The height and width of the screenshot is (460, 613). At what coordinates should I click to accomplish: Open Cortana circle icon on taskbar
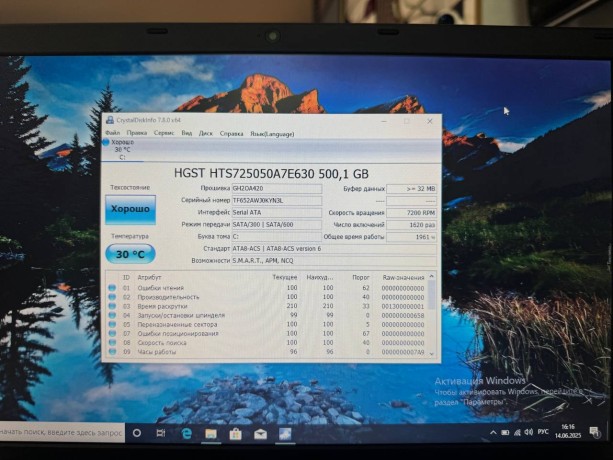point(137,433)
